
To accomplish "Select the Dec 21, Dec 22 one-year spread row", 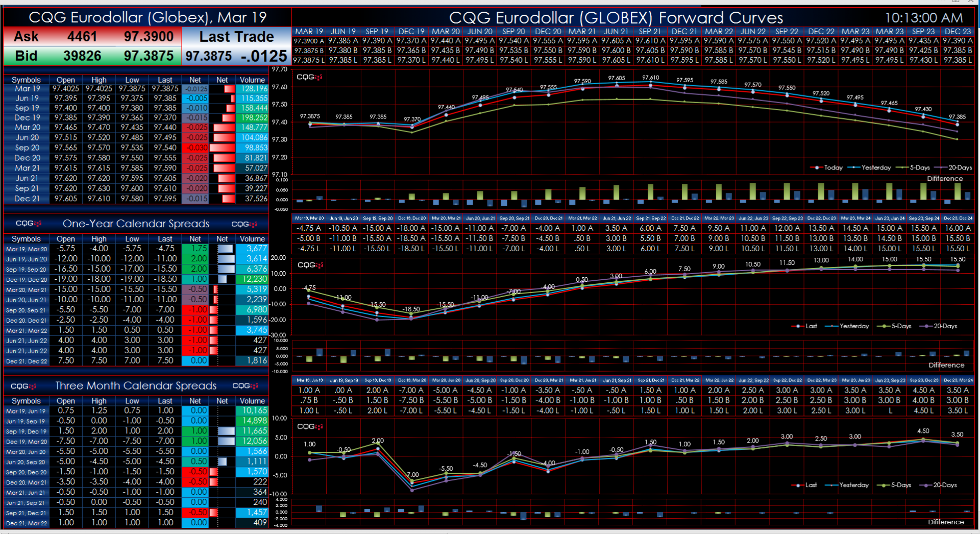I will pyautogui.click(x=136, y=360).
